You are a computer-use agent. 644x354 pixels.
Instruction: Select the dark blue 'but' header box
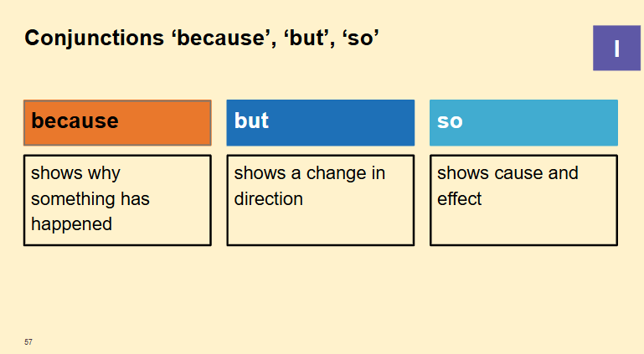321,123
